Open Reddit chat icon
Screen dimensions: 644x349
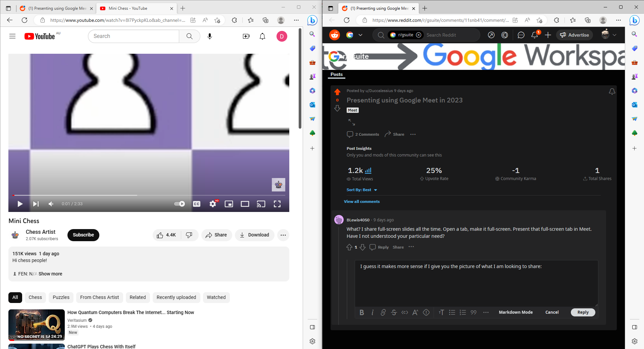tap(521, 35)
